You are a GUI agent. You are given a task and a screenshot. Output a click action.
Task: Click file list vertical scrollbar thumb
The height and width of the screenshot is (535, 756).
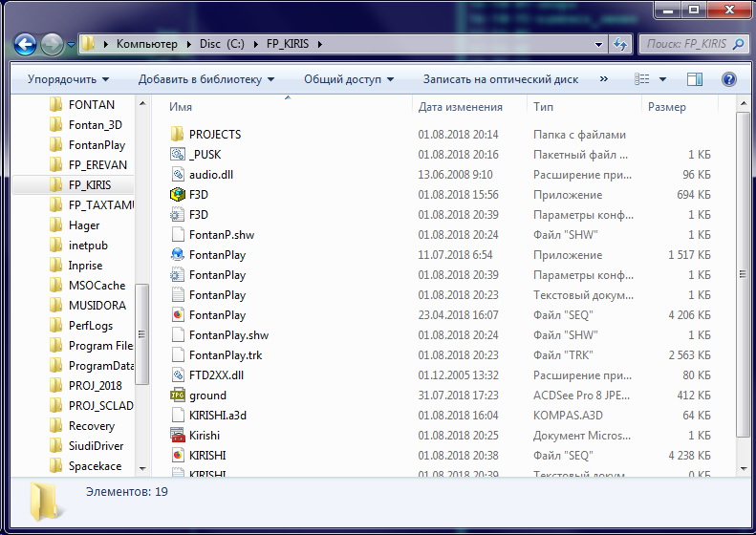tap(743, 274)
